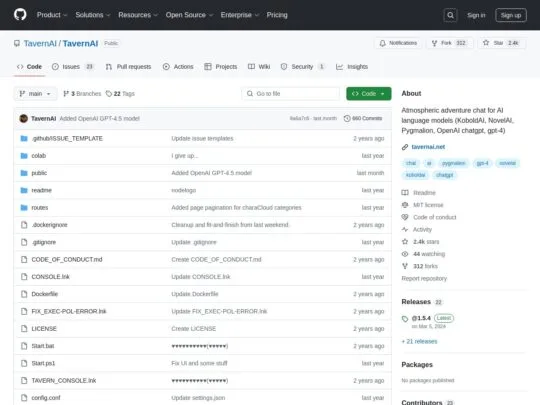Switch to the Projects tab

[x=221, y=67]
